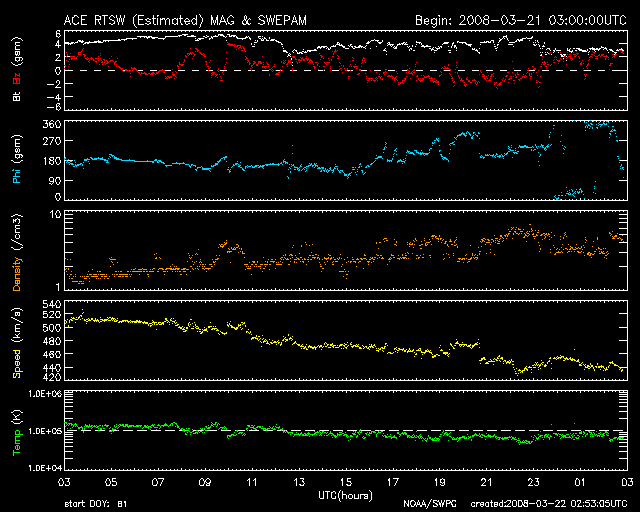Click the 'Phi (gsm)' axis label
640x512 pixels.
click(x=17, y=159)
